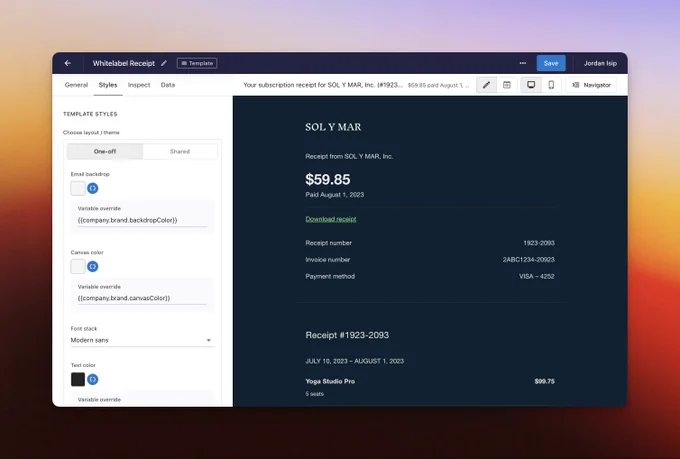Screen dimensions: 680x459
Task: Click the $99.75 line item price
Action: click(545, 381)
